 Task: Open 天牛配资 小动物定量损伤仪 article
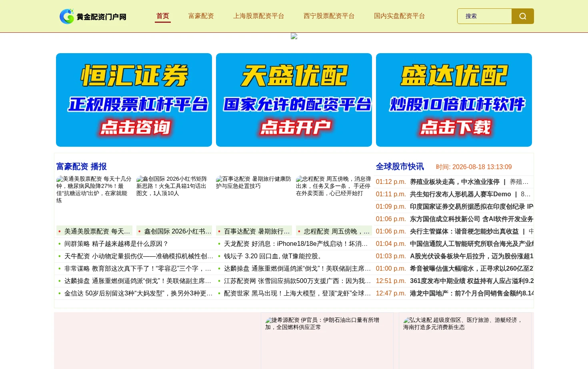tap(139, 256)
